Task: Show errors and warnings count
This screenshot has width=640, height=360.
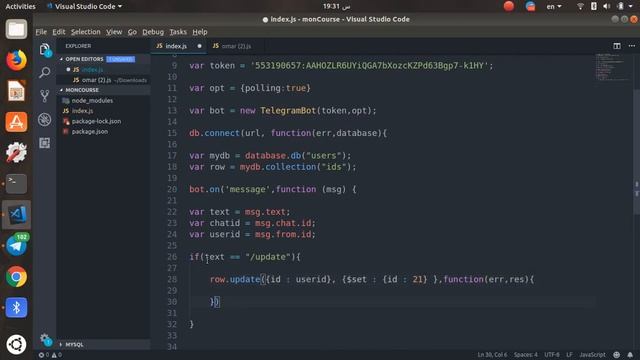Action: coord(50,355)
